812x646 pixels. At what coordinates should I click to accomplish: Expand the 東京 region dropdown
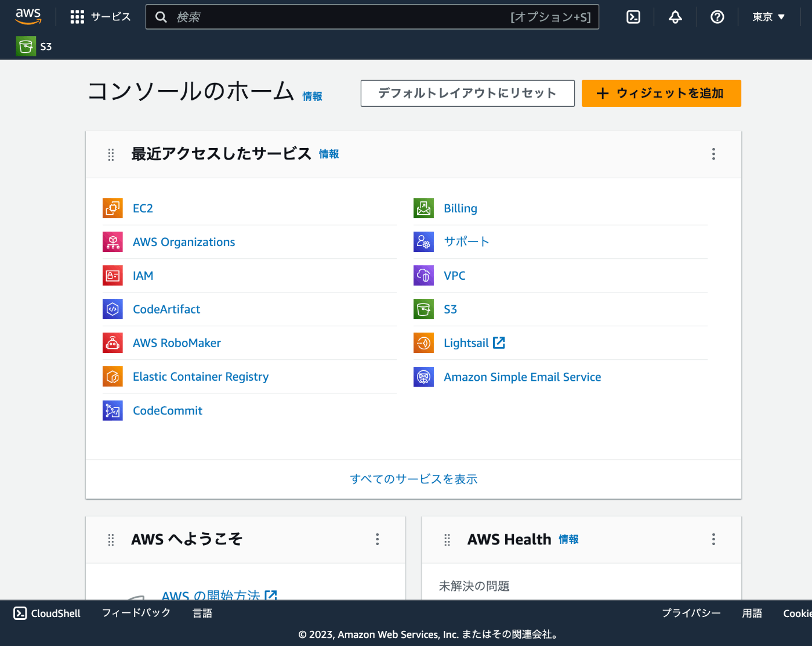tap(768, 17)
